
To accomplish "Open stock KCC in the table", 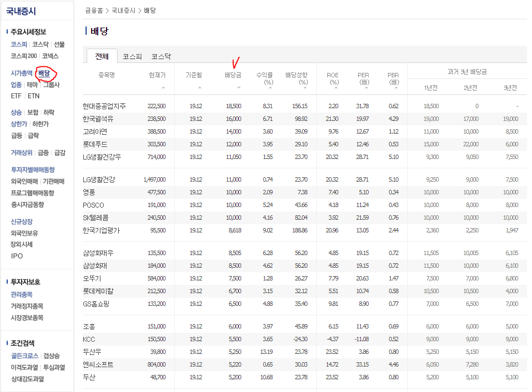I will [89, 340].
